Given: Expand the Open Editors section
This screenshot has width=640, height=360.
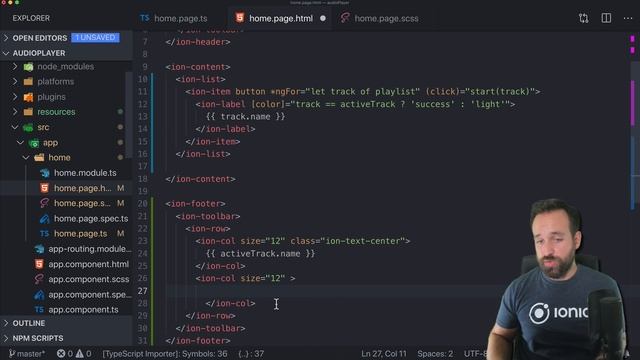Looking at the screenshot, I should click(x=6, y=38).
